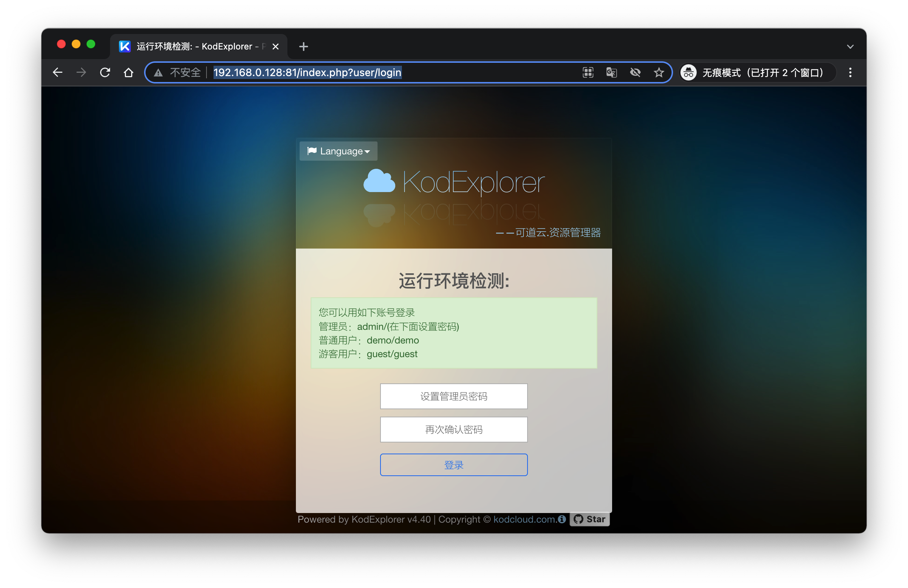Click the GitHub Star button
The image size is (908, 588).
590,519
